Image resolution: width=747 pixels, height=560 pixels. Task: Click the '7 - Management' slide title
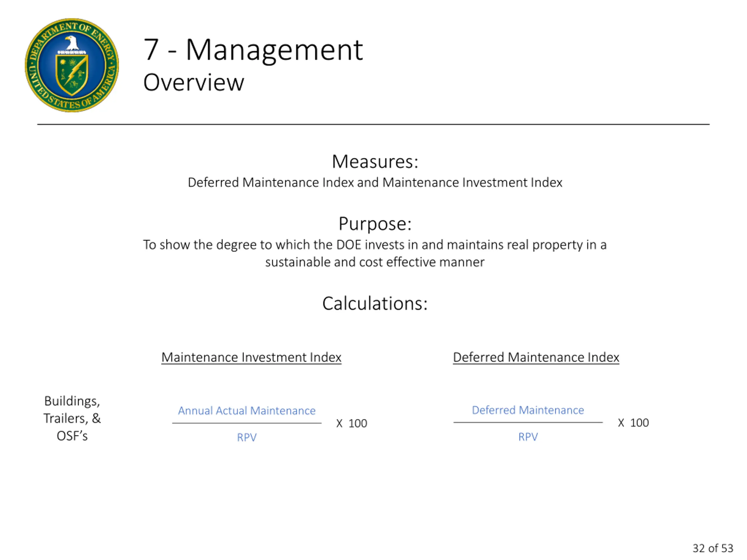(x=253, y=50)
